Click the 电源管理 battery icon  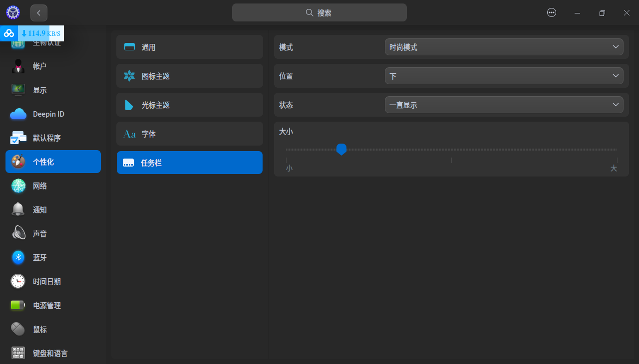pos(18,305)
